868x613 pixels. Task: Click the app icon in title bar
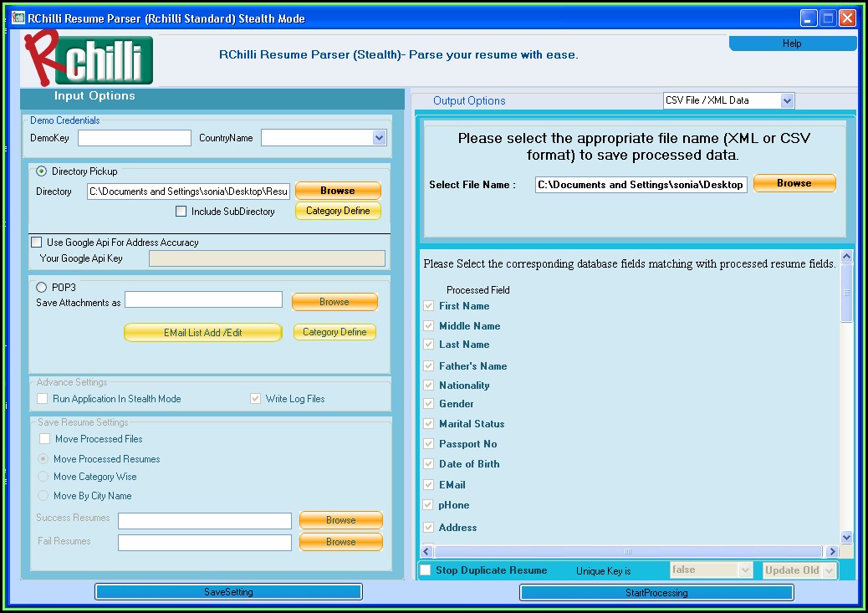click(x=18, y=18)
